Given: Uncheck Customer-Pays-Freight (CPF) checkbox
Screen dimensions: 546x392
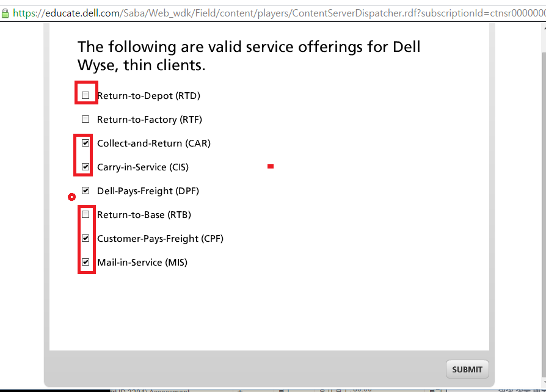Looking at the screenshot, I should click(86, 238).
